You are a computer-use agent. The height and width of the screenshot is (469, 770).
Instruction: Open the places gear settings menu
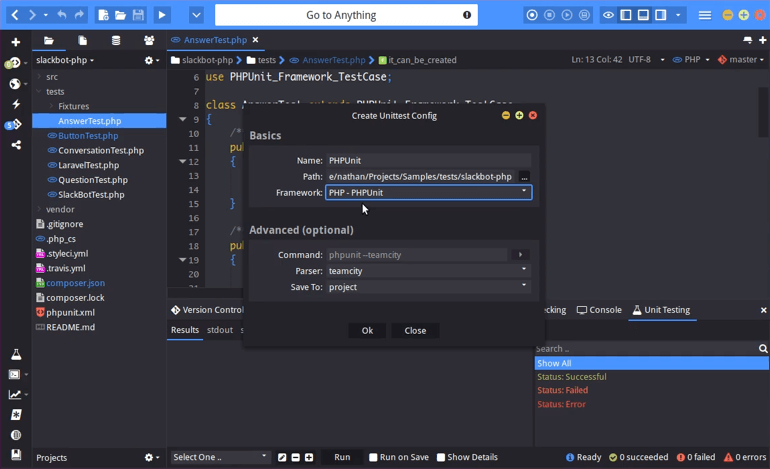[152, 60]
